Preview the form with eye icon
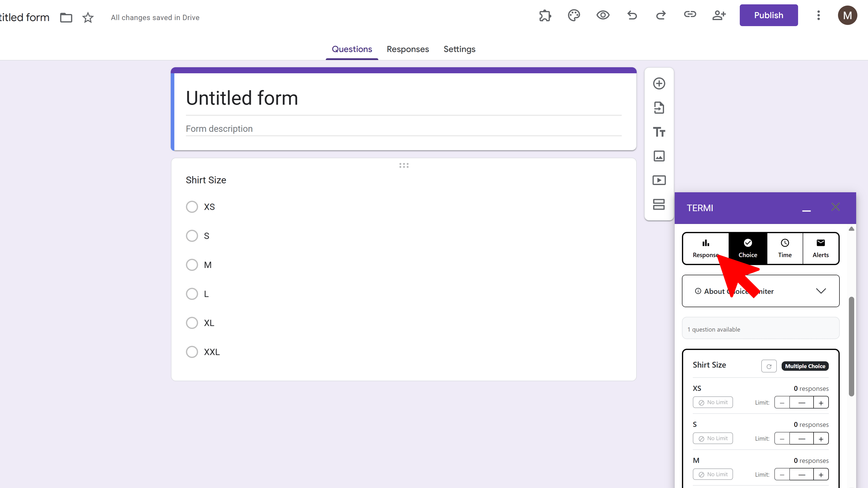 click(x=603, y=15)
